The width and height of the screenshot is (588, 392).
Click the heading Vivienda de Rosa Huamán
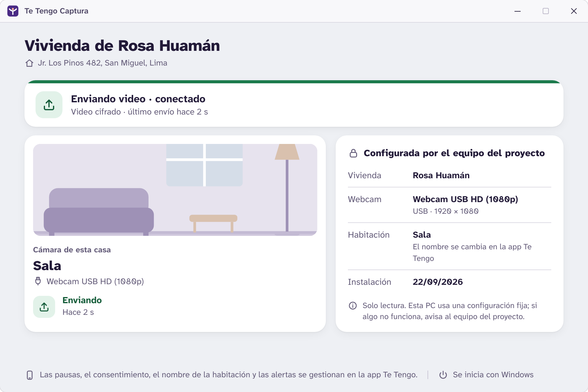tap(122, 46)
